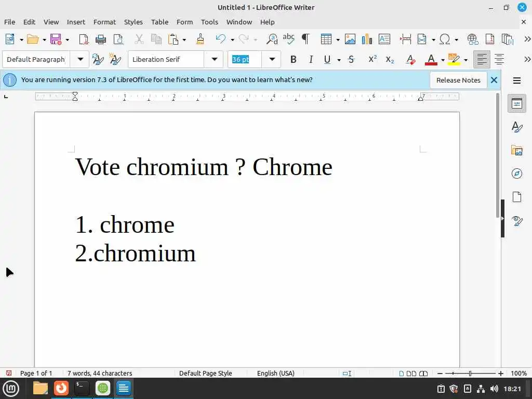Click the font size field showing 36 pt

pos(245,59)
